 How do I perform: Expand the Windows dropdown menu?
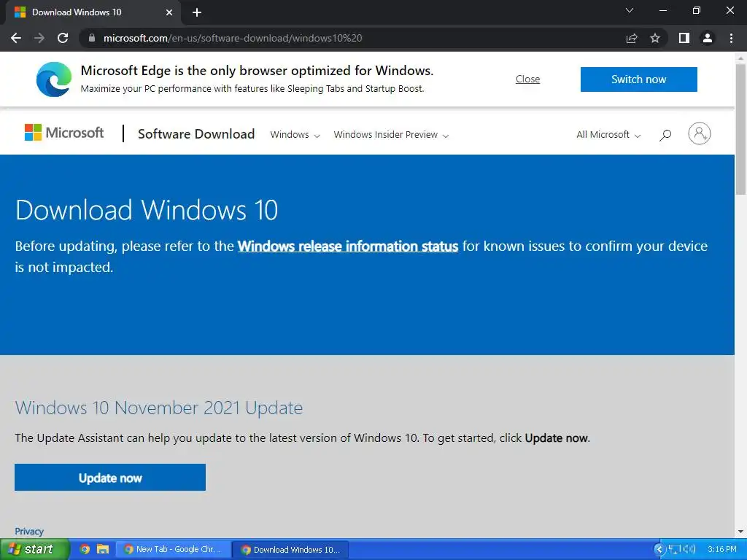coord(295,135)
